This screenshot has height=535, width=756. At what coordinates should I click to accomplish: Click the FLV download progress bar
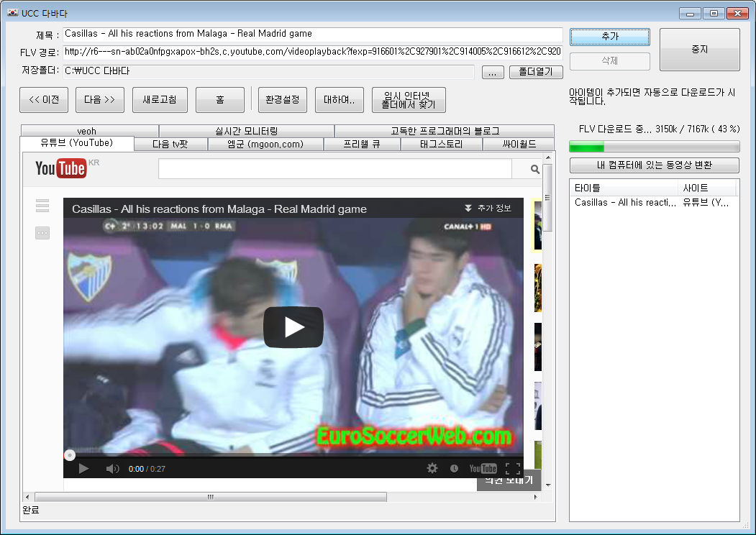click(655, 147)
